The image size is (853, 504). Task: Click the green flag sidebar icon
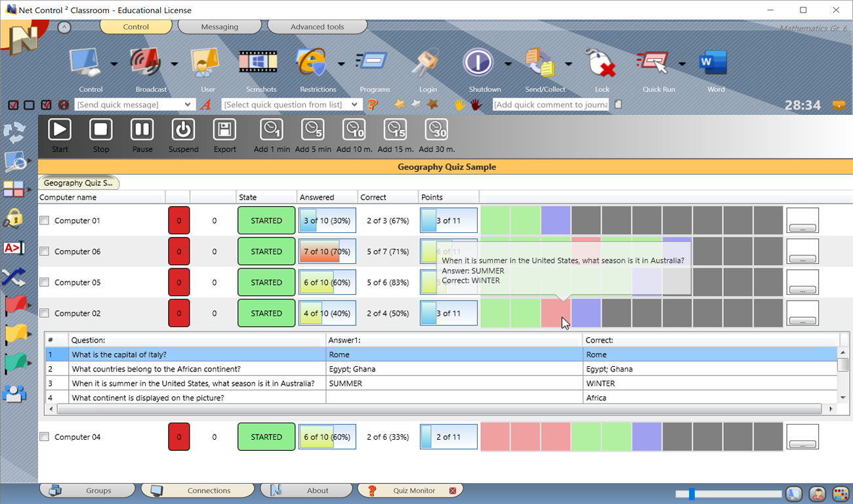(x=14, y=364)
